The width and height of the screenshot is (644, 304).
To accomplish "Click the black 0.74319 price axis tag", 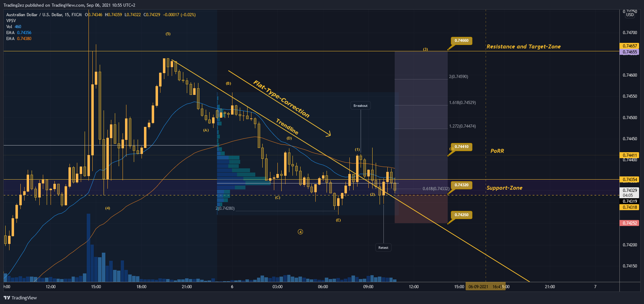I will click(x=630, y=201).
